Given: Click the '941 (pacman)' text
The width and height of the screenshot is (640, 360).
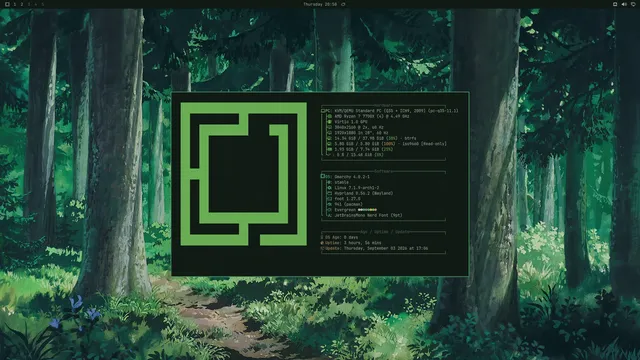Looking at the screenshot, I should tap(349, 204).
